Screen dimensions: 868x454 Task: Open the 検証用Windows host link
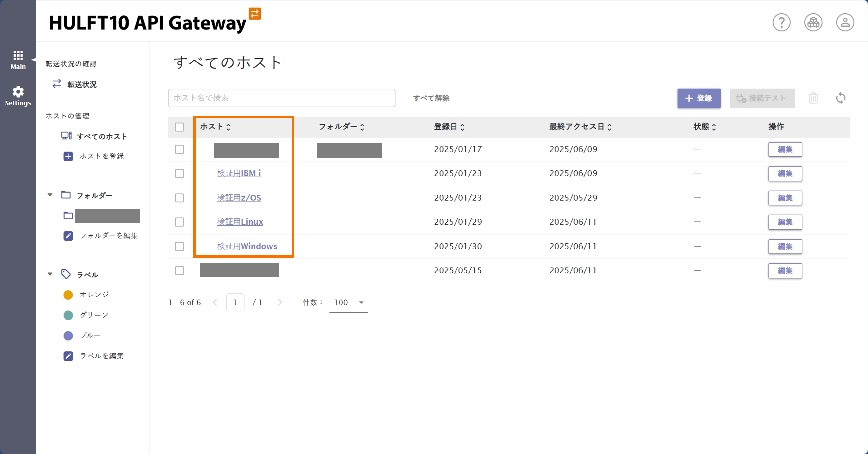247,246
